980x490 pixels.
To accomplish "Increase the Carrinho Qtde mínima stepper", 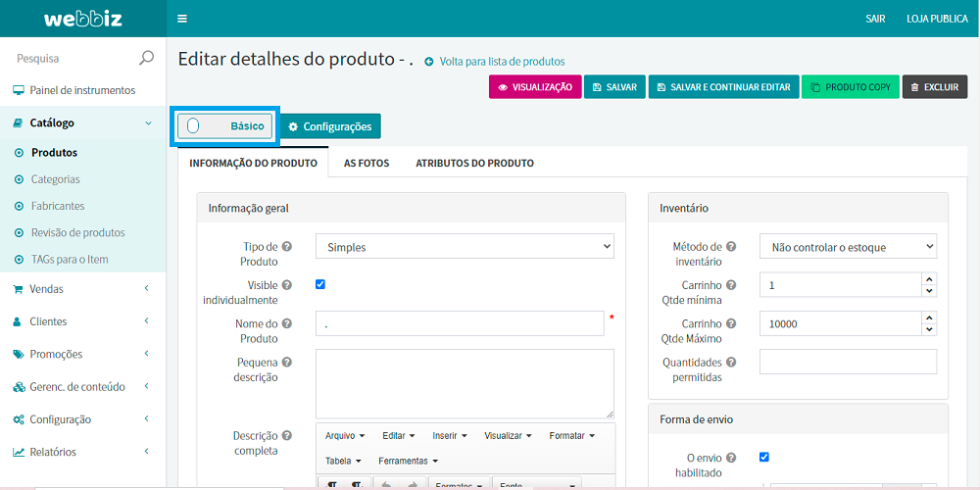I will (x=929, y=279).
